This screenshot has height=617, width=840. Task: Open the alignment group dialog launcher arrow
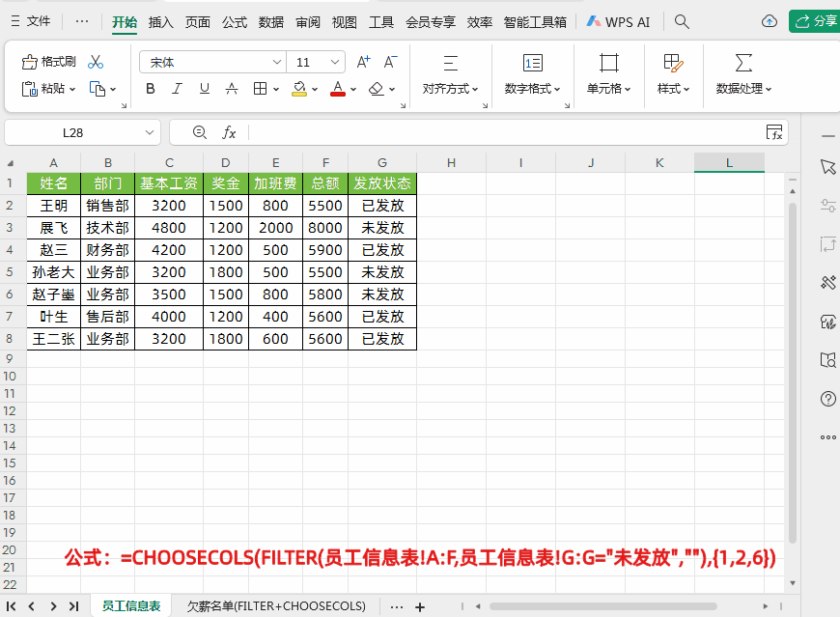point(485,105)
